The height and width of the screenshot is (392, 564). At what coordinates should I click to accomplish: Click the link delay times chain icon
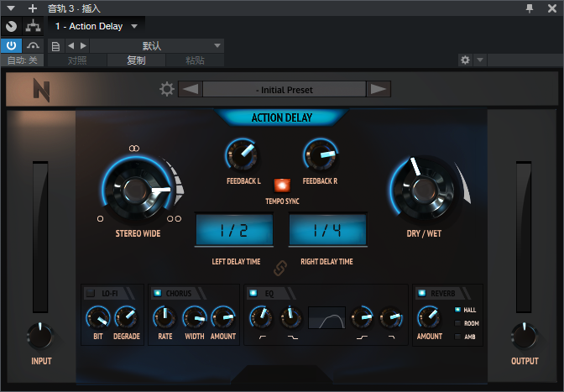point(280,269)
